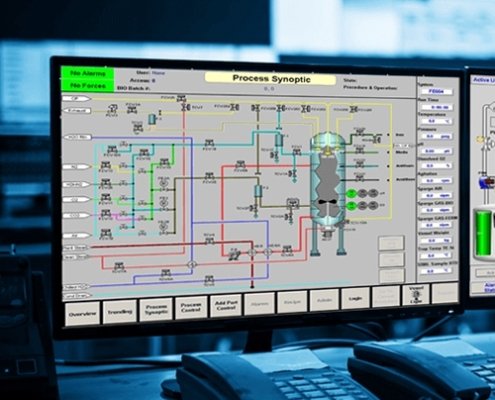
Task: Select the pump on the lower red line
Action: coord(234,254)
